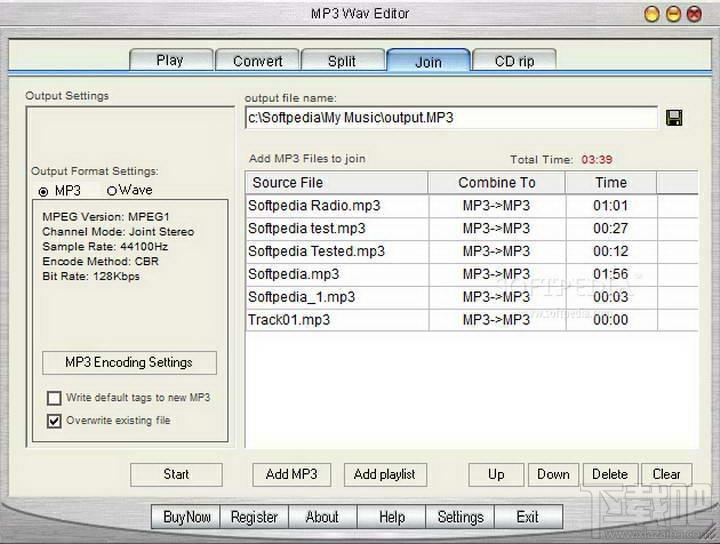The height and width of the screenshot is (544, 720).
Task: Click the MPEG Version: MPEG1 text
Action: pyautogui.click(x=106, y=217)
